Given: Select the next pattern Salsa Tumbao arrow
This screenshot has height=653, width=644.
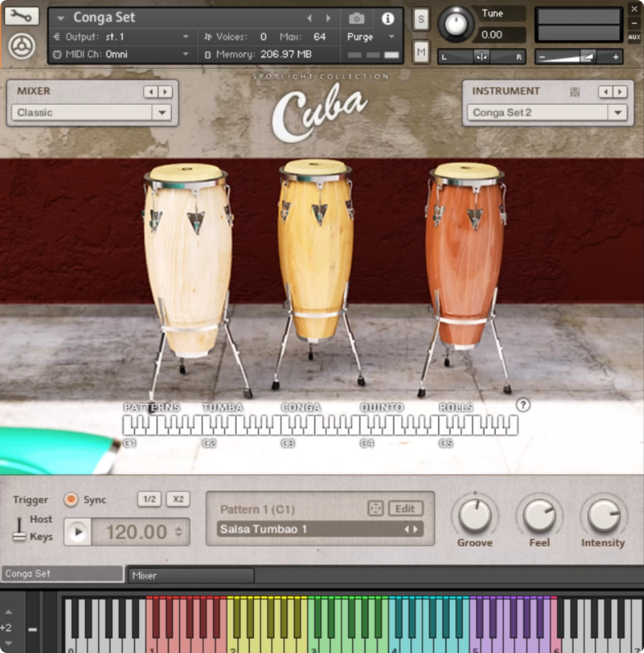Looking at the screenshot, I should pos(416,530).
